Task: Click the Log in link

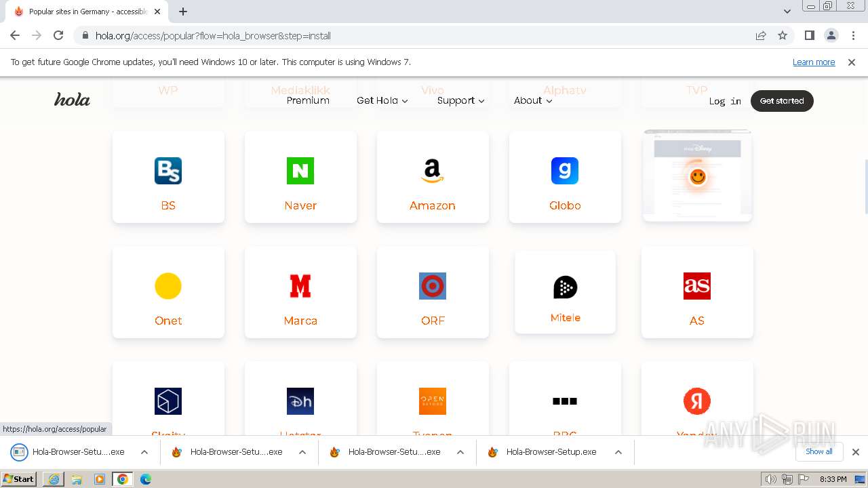Action: click(725, 101)
